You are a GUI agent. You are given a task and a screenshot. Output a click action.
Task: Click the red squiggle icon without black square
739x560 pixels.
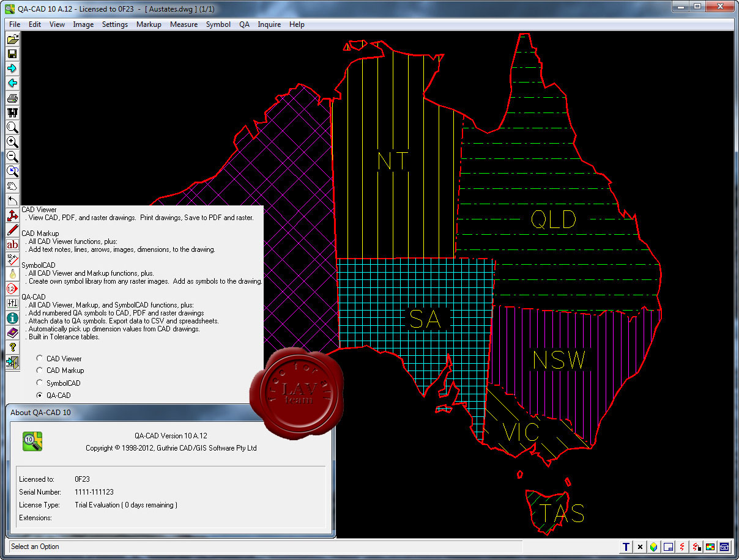pos(682,547)
